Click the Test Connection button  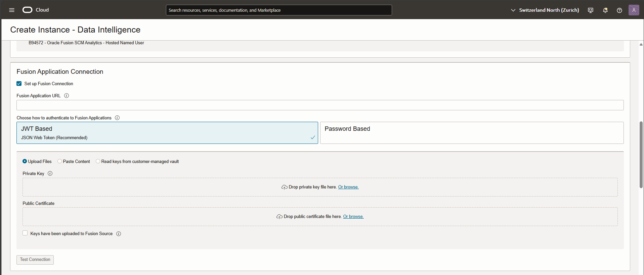(x=35, y=260)
